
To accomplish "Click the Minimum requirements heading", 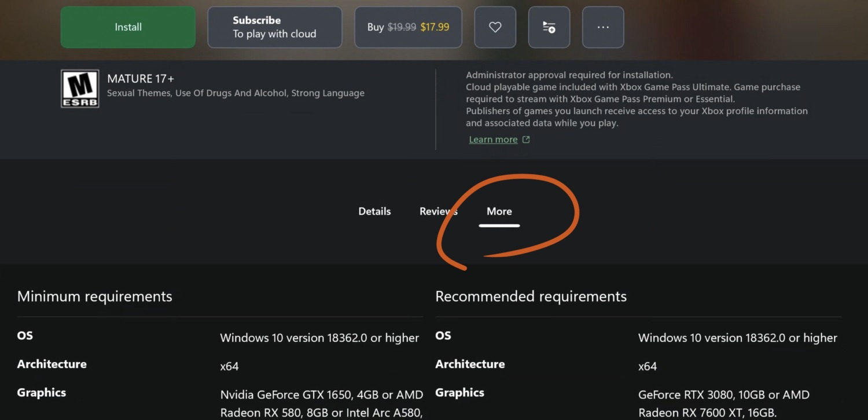I will click(x=95, y=296).
